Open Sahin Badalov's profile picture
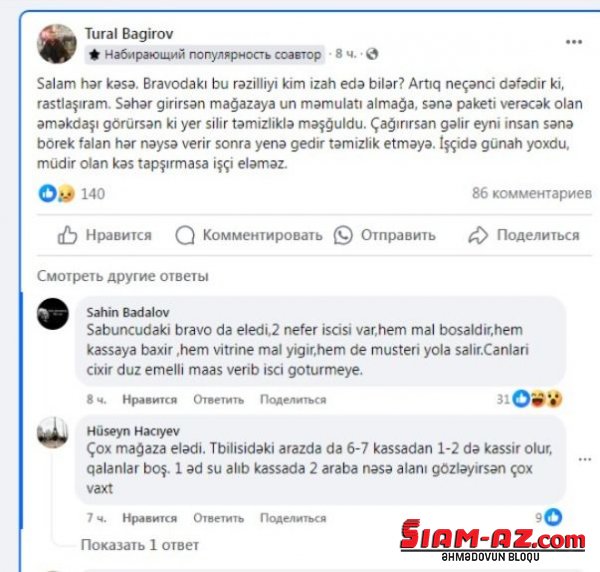 pyautogui.click(x=53, y=314)
